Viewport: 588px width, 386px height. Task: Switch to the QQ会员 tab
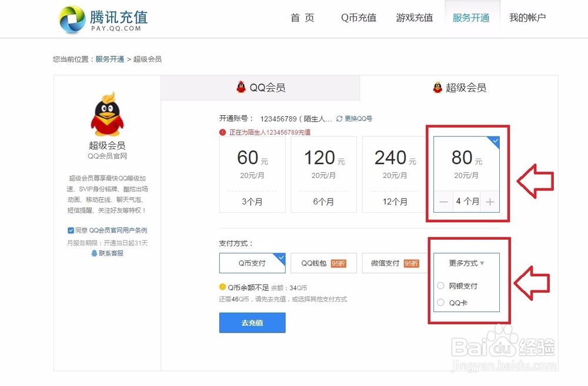point(260,87)
